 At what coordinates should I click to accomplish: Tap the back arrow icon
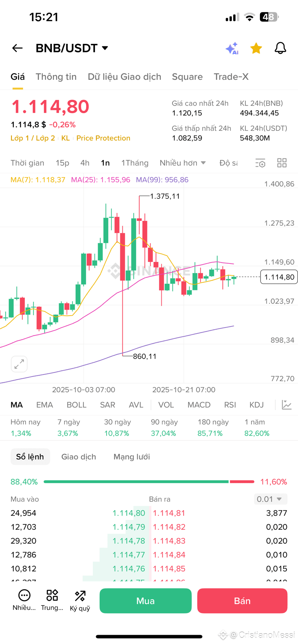17,48
